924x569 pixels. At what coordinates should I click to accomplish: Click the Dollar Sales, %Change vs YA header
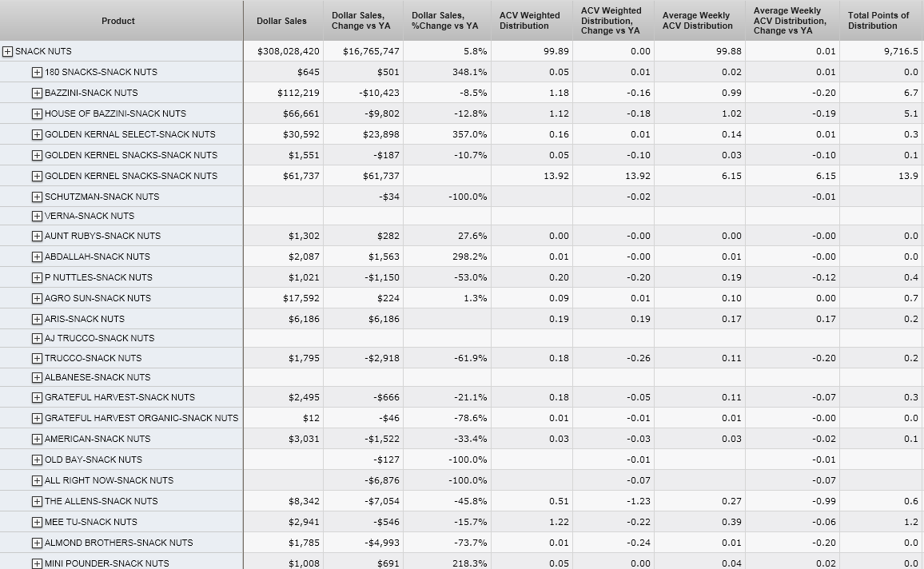[444, 21]
